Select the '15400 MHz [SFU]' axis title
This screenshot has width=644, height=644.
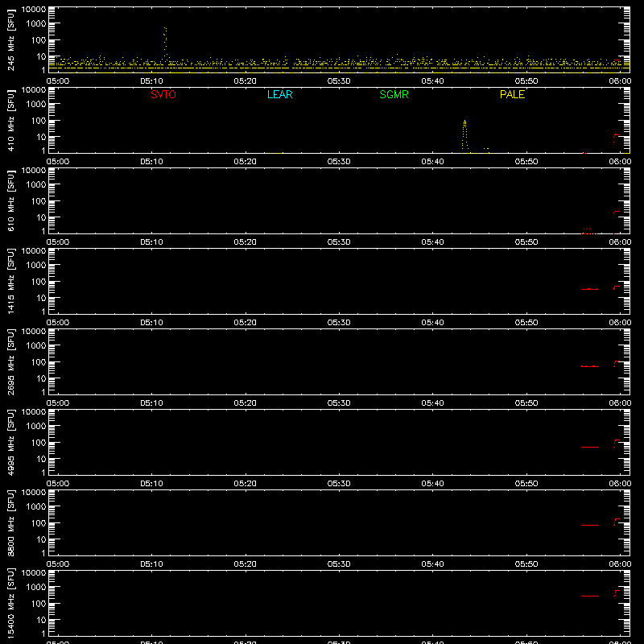tap(10, 603)
